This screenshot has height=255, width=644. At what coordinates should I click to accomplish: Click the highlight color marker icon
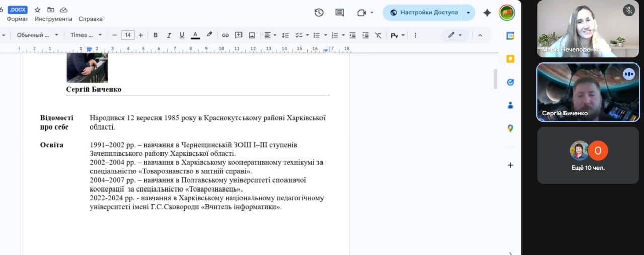pyautogui.click(x=209, y=35)
